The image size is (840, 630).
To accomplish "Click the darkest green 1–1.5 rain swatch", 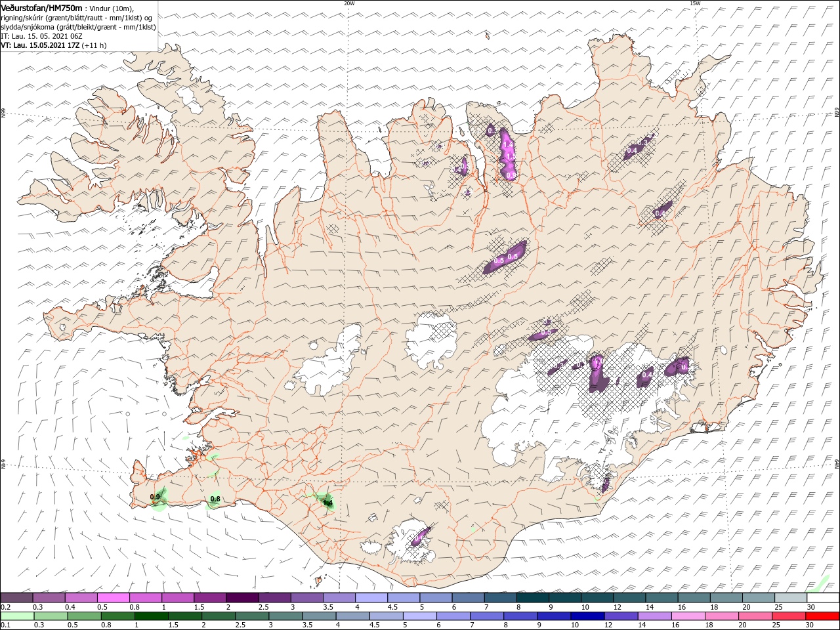I will (x=152, y=616).
